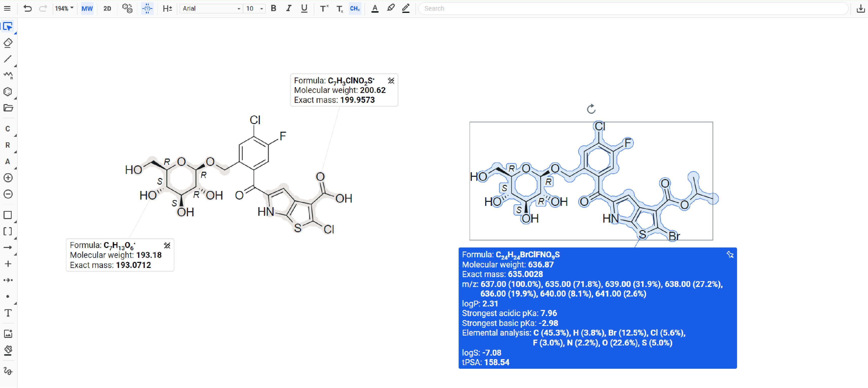
Task: Toggle the CHx chemical formatting button
Action: click(355, 8)
